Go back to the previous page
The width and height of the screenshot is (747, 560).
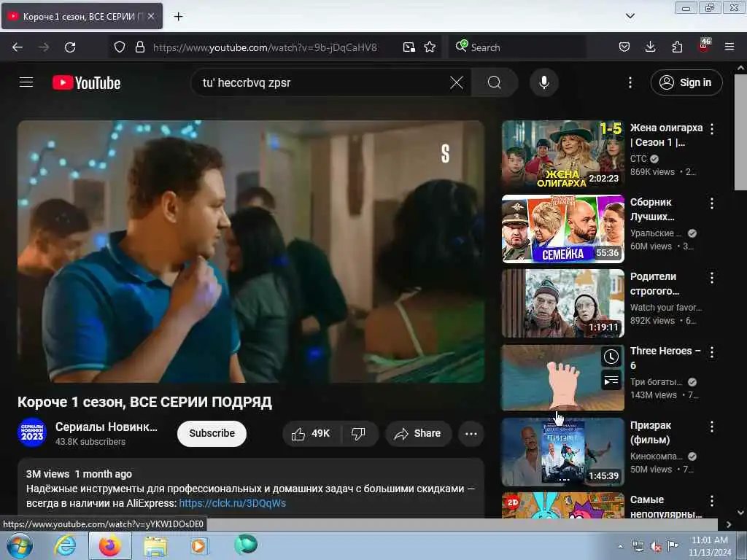18,47
